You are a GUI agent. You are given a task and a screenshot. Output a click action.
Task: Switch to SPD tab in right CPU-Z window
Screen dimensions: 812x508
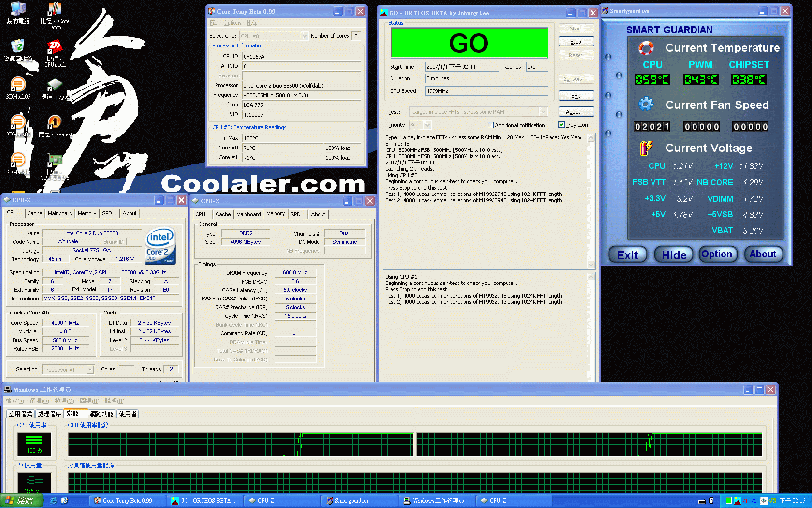[x=295, y=214]
